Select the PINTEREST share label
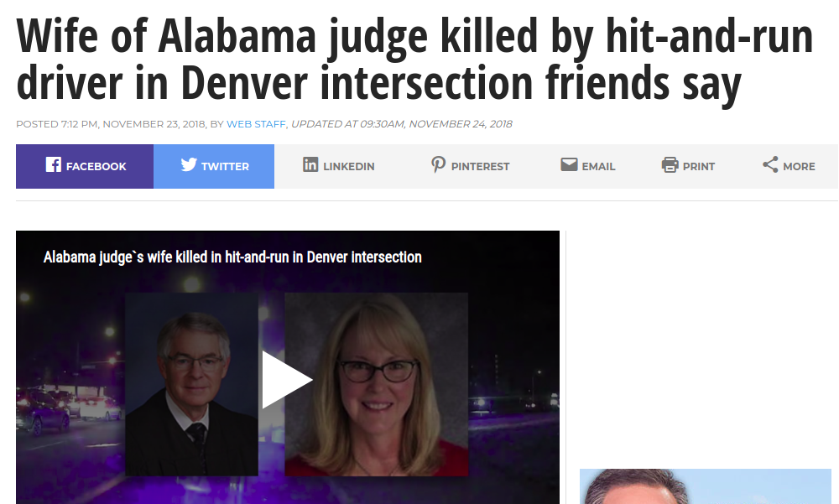The width and height of the screenshot is (839, 504). coord(480,166)
